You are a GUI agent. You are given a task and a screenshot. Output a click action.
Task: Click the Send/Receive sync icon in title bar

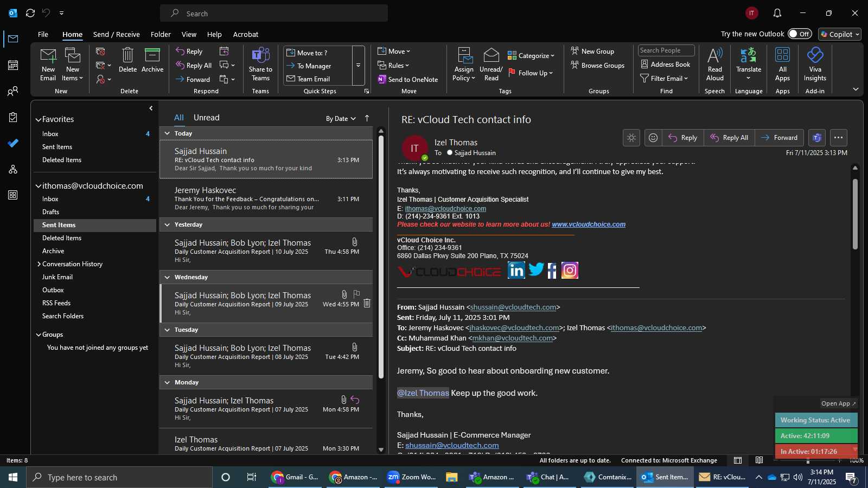coord(30,13)
